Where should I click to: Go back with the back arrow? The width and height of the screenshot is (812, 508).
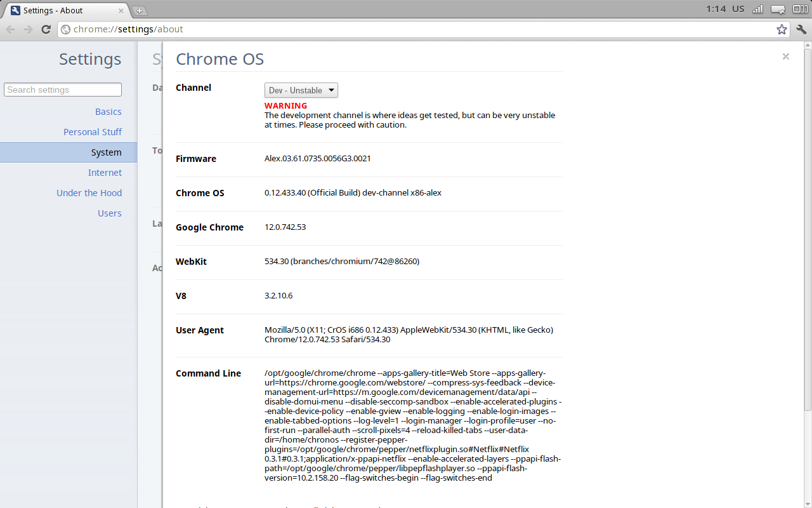pos(11,29)
